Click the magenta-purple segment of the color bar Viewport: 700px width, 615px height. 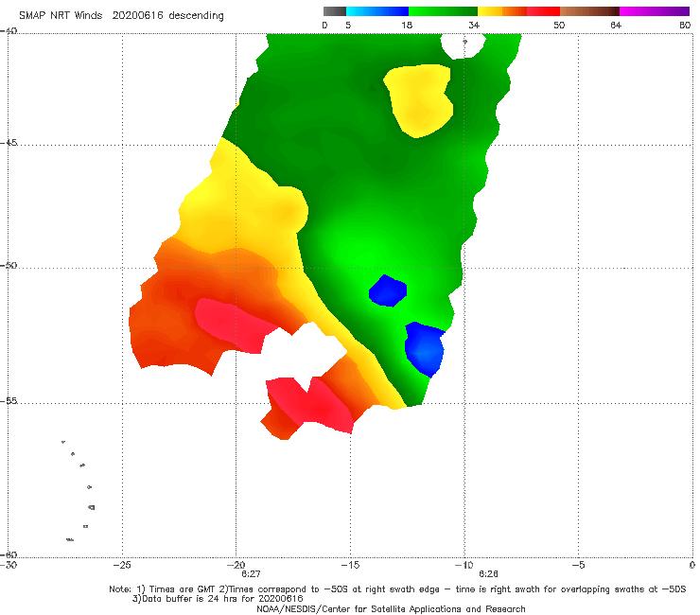tap(655, 11)
